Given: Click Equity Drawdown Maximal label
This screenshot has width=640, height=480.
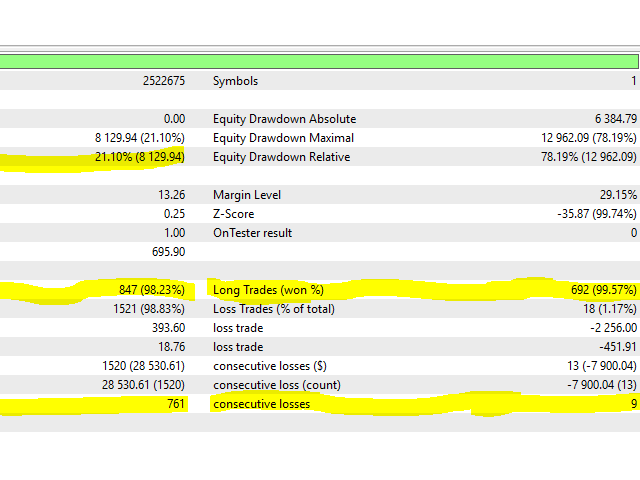Looking at the screenshot, I should click(283, 138).
